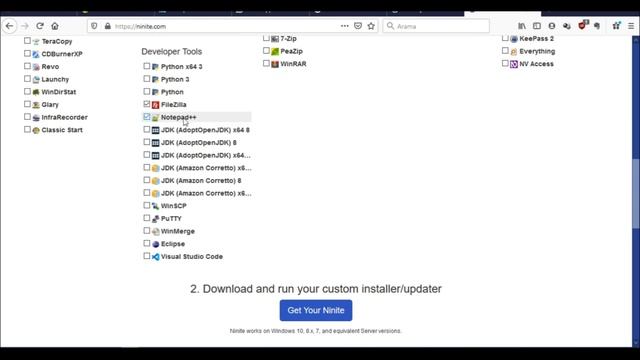Click the page vertical scrollbar thumb

636,194
